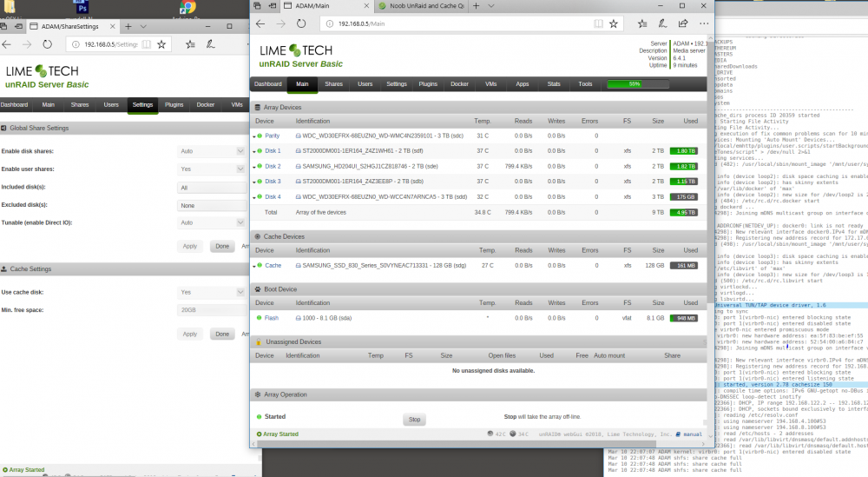868x477 pixels.
Task: Toggle the Array Devices section header
Action: click(x=479, y=108)
